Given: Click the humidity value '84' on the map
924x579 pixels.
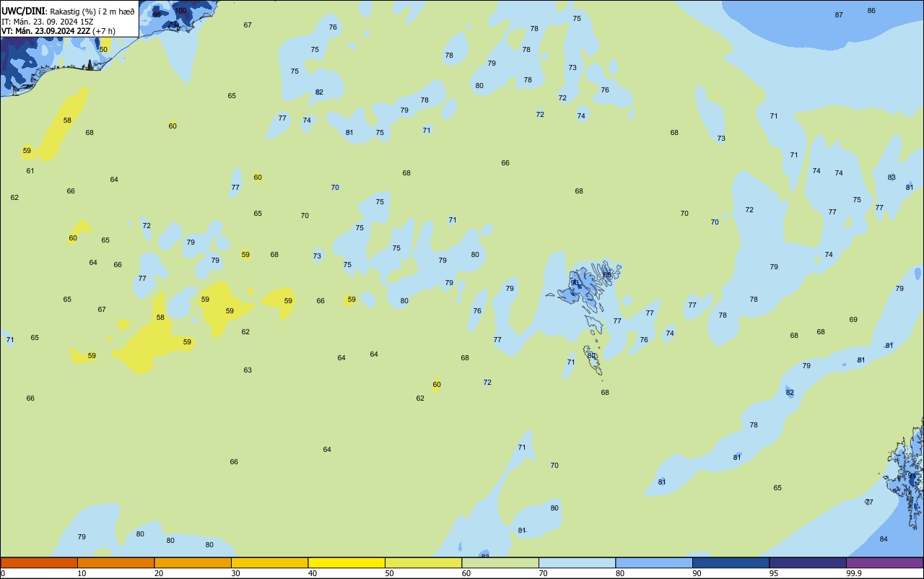Looking at the screenshot, I should pos(884,539).
